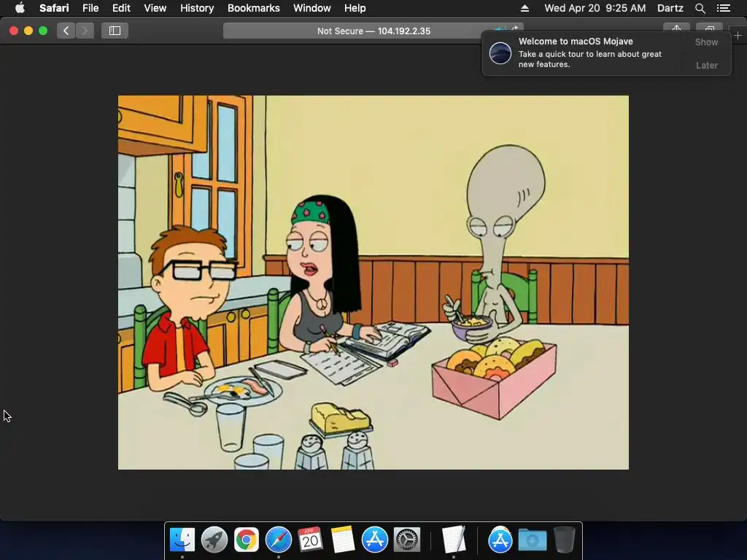Screen dimensions: 747x560
Task: Go forward with the Safari forward arrow
Action: (x=85, y=31)
